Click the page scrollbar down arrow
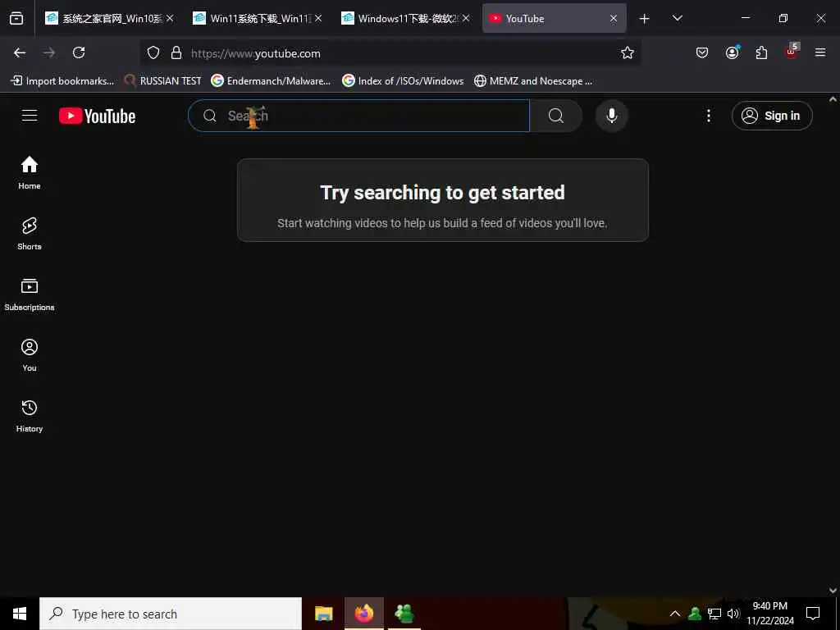Image resolution: width=840 pixels, height=630 pixels. click(x=833, y=591)
